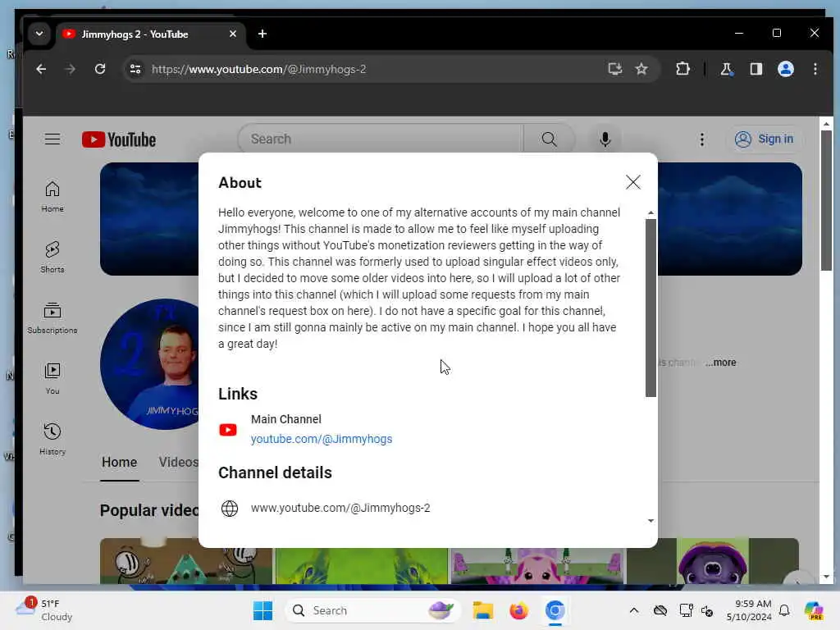
Task: View site information icon in address bar
Action: click(135, 69)
